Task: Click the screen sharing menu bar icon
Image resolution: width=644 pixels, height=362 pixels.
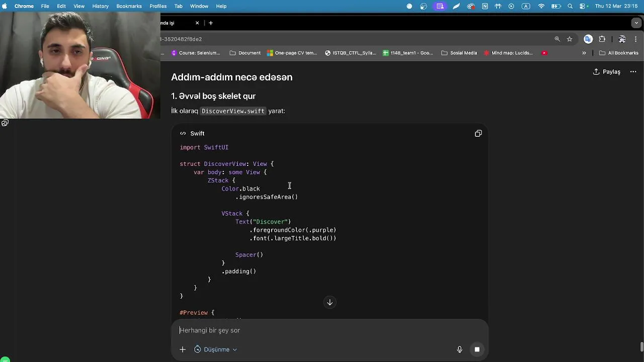Action: 440,6
